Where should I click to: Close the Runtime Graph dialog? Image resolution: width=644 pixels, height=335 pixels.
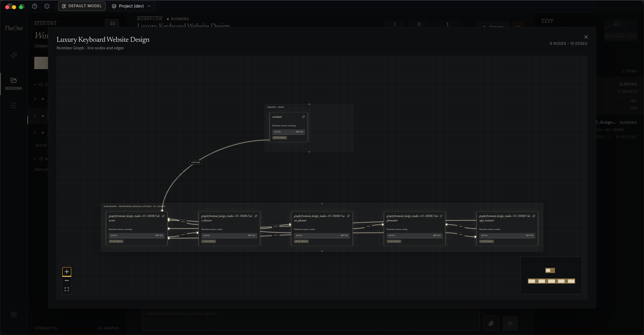586,37
